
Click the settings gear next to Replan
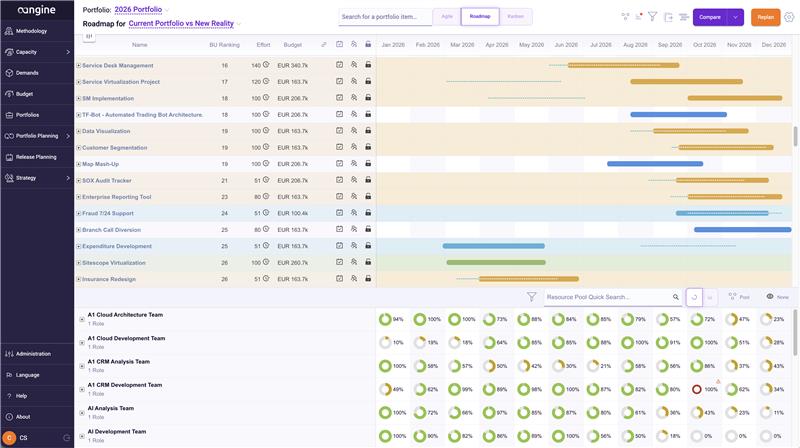coord(789,17)
